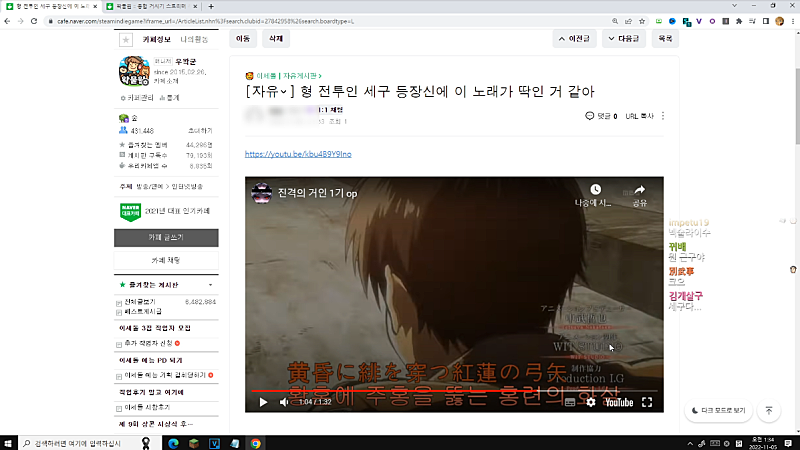Open the Windows Start menu
Viewport: 800px width, 450px height.
8,443
